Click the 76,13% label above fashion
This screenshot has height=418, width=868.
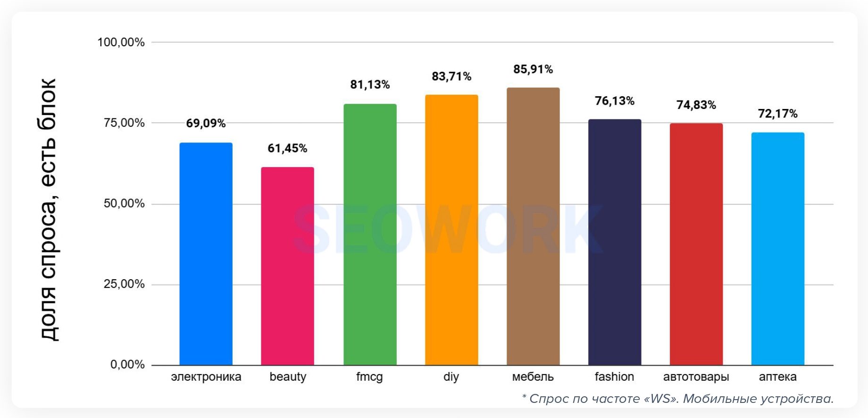[x=615, y=101]
